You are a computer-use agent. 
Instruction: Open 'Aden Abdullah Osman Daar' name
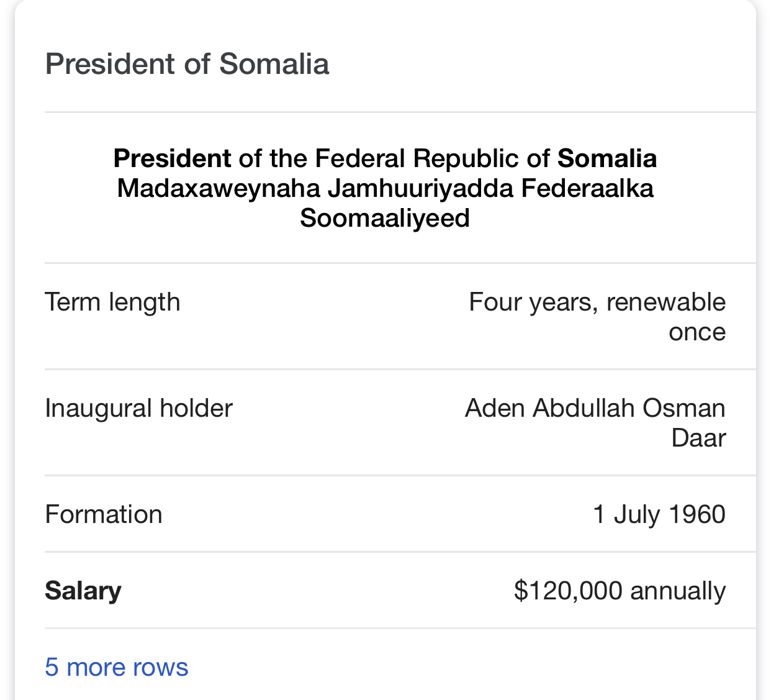pyautogui.click(x=595, y=423)
